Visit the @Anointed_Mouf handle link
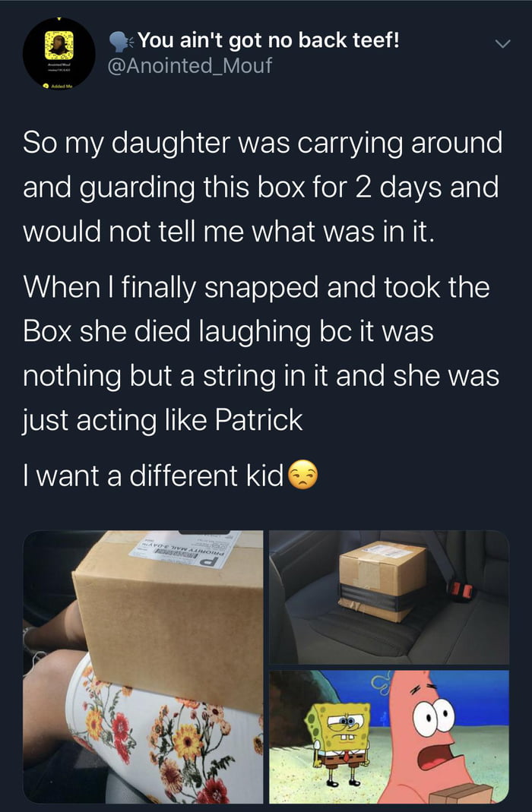532x812 pixels. (x=189, y=66)
